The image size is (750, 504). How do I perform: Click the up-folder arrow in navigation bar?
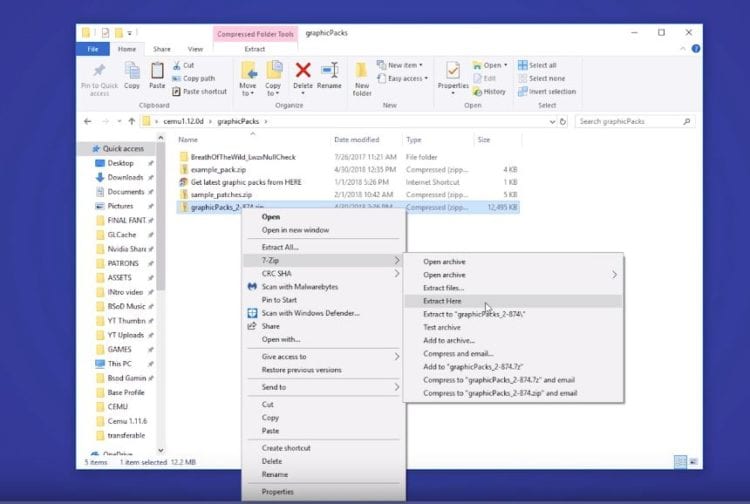[x=131, y=121]
